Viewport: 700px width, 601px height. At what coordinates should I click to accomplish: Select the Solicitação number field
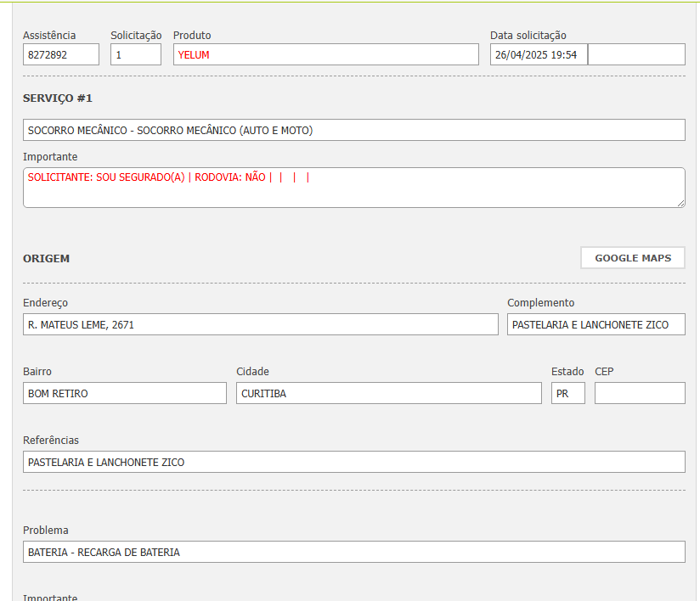(x=135, y=55)
